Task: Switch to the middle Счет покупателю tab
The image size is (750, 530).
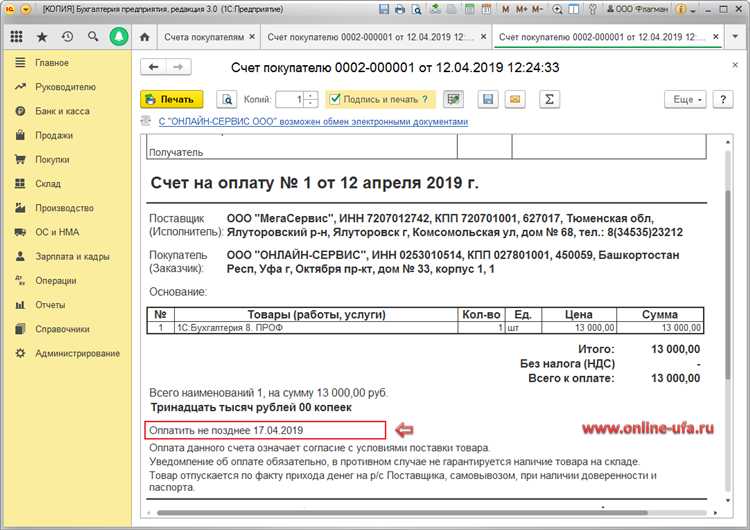Action: click(370, 37)
